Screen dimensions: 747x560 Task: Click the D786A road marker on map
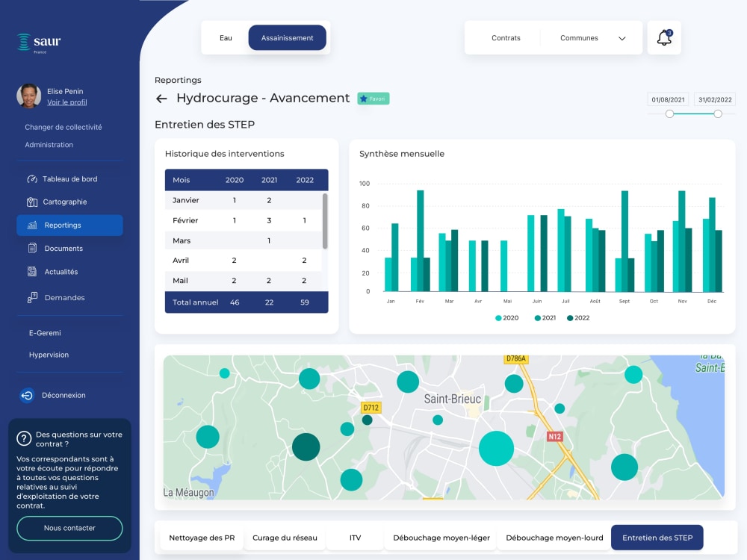[516, 358]
